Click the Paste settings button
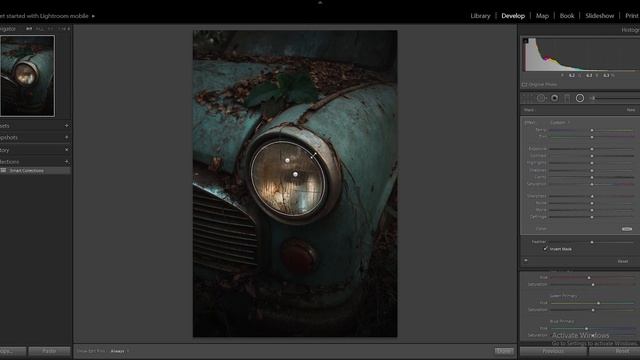The width and height of the screenshot is (640, 360). click(x=49, y=351)
